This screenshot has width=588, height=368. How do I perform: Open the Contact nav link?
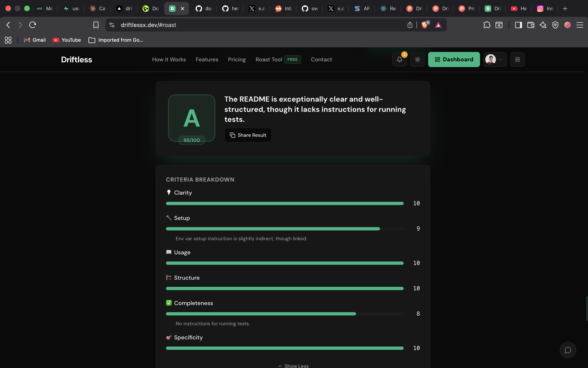[x=321, y=59]
